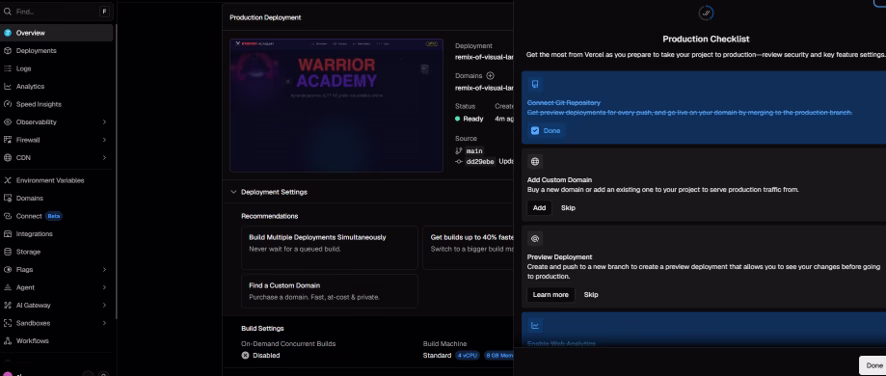
Task: Expand the Firewall submenu chevron
Action: [105, 140]
